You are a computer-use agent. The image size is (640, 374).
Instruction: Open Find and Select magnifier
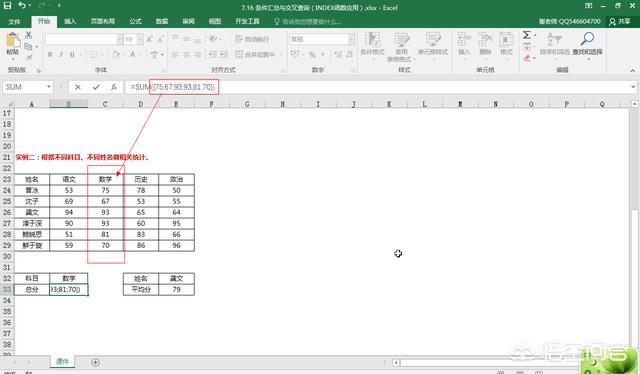587,39
